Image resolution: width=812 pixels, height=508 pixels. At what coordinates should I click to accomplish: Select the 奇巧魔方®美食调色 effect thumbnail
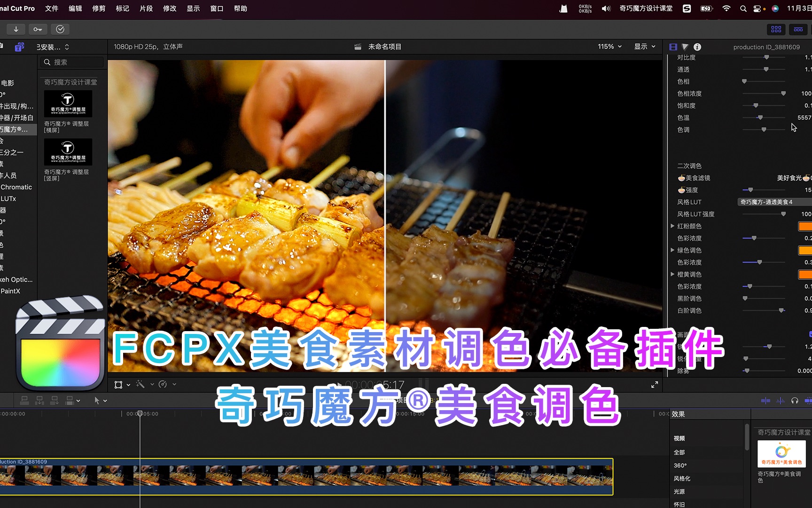coord(781,453)
